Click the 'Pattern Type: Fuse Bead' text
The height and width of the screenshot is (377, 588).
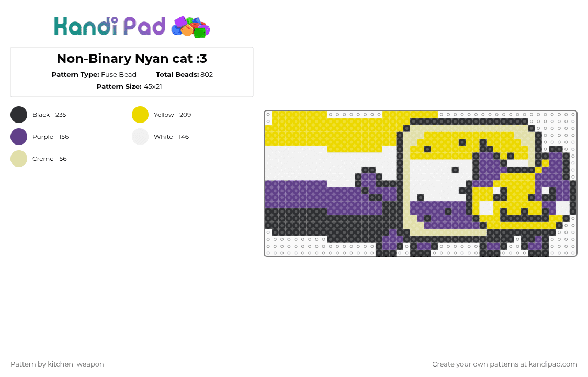click(x=94, y=75)
